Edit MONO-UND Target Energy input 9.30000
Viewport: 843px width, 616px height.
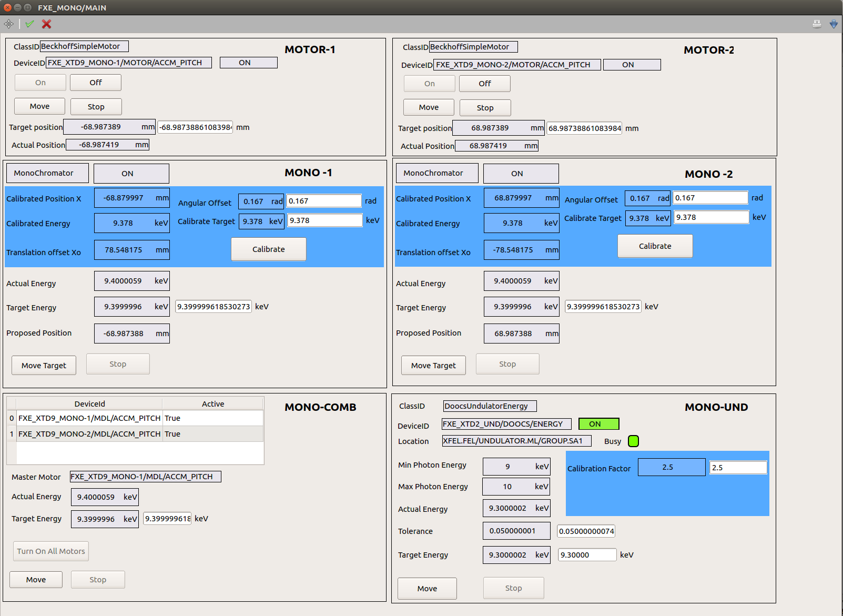587,555
